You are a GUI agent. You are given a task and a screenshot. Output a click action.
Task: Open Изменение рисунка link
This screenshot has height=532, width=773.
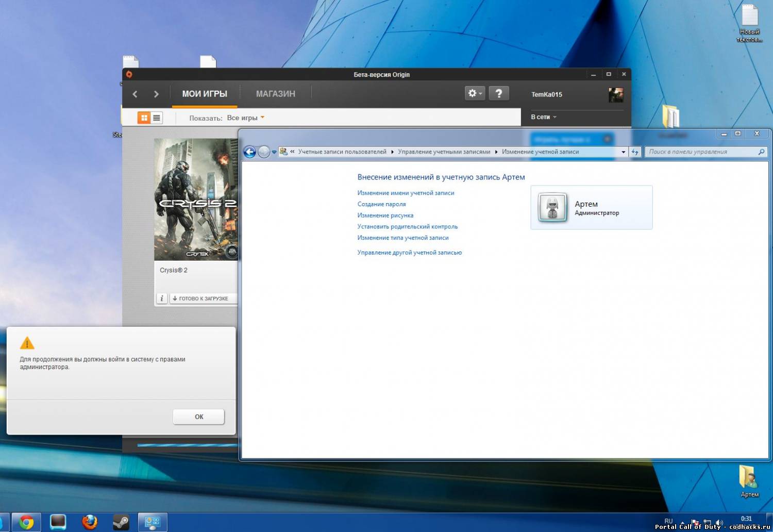tap(385, 215)
